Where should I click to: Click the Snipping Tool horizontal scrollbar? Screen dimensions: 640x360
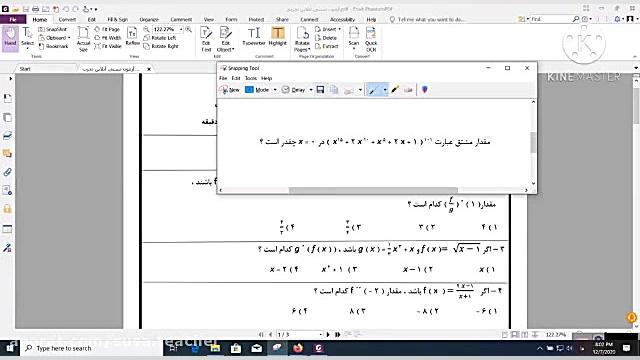(373, 190)
